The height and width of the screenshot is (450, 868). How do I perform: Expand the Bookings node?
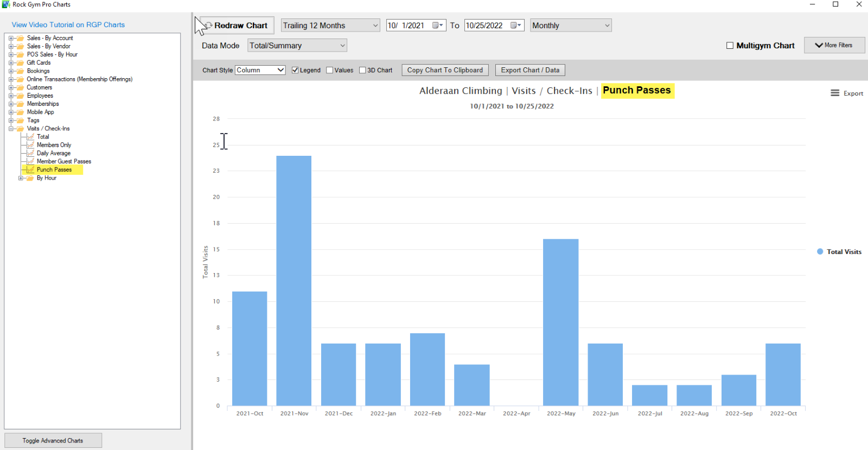click(11, 71)
